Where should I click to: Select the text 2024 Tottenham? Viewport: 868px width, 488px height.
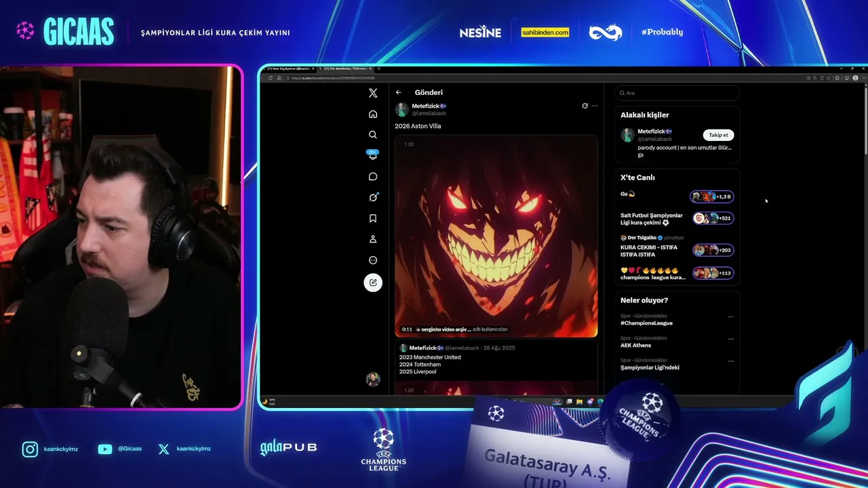420,365
